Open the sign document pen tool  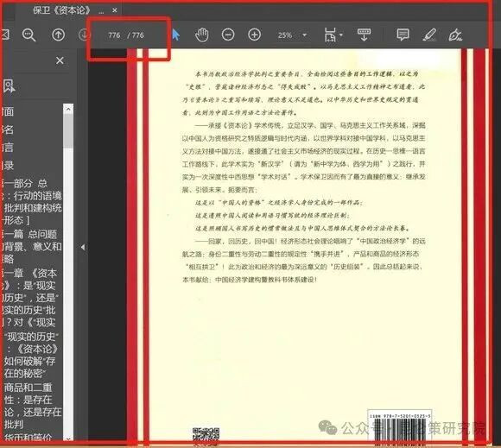455,35
